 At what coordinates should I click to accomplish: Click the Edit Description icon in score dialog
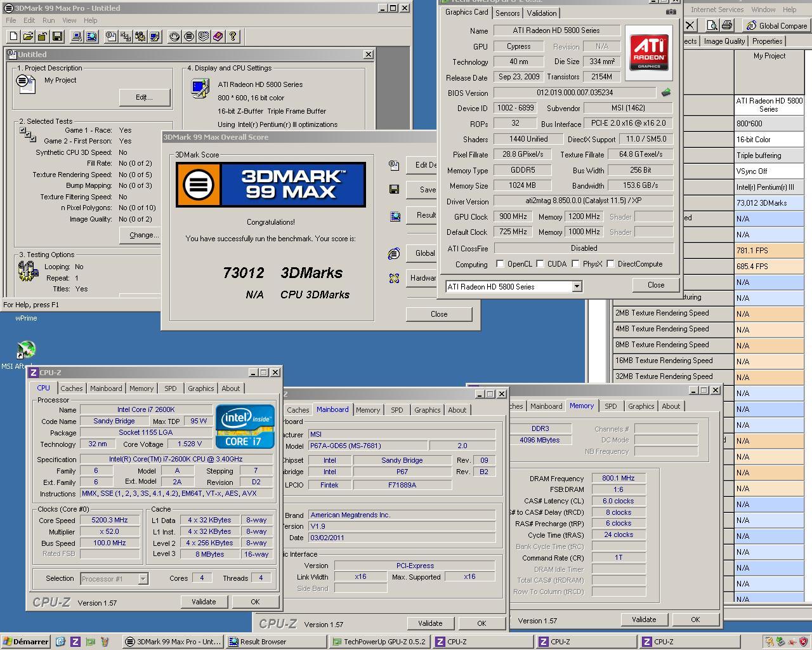(394, 165)
